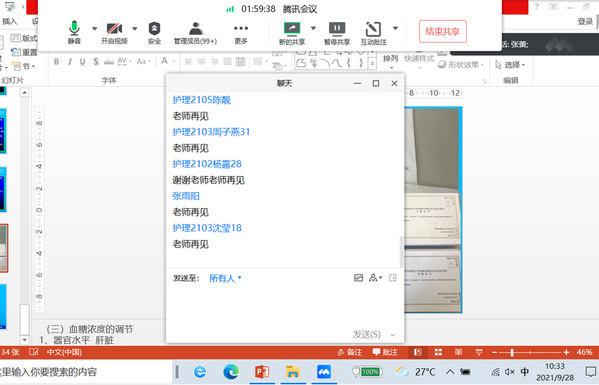Viewport: 599px width, 385px height.
Task: Pause screen sharing with 暂停共享
Action: [337, 32]
